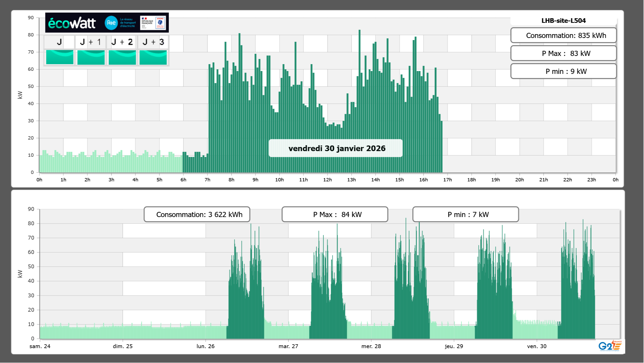Click the République Française ADEME badge
The image size is (644, 363).
click(153, 23)
